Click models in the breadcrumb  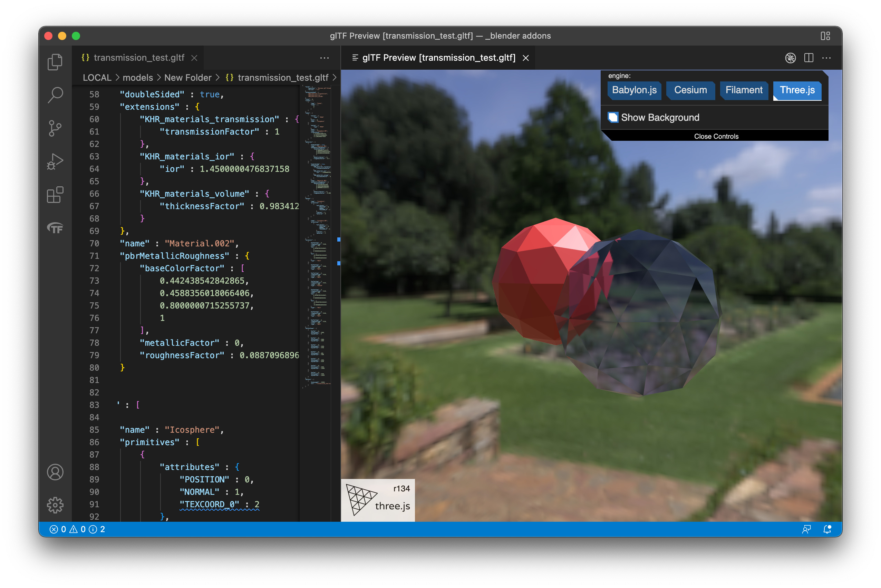coord(138,78)
